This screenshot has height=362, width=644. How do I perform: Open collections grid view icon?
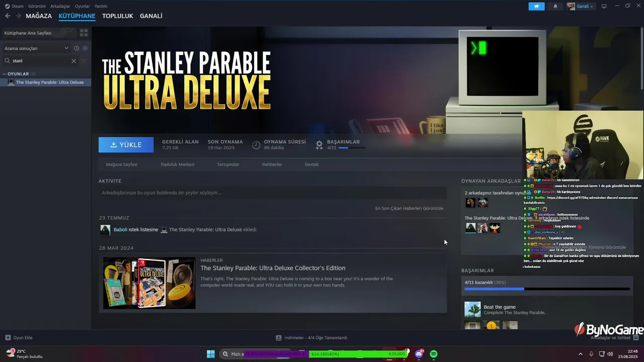(84, 33)
